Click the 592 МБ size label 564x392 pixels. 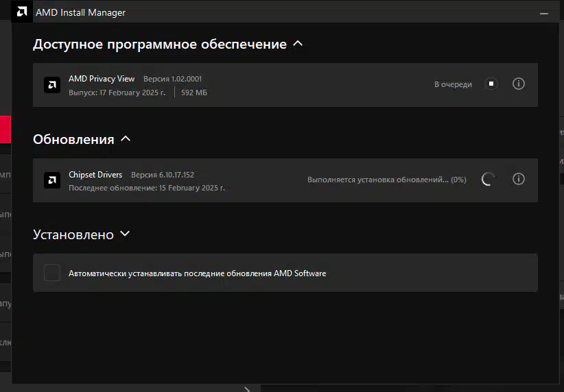tap(194, 93)
